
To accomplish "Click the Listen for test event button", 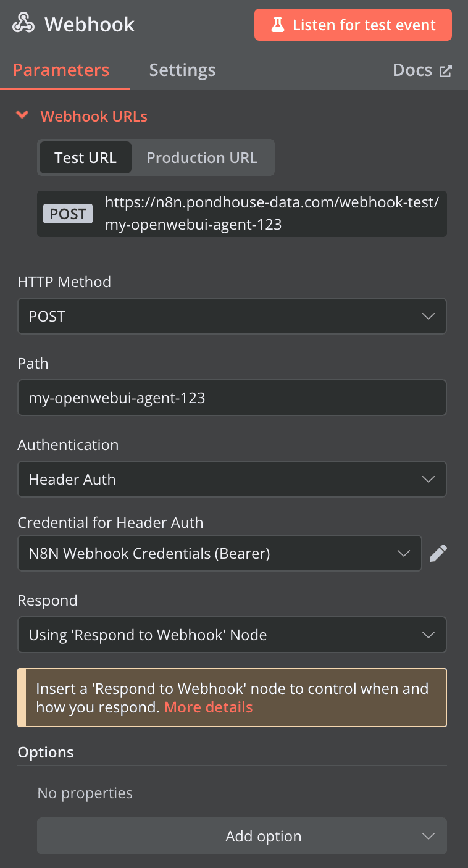I will click(353, 25).
